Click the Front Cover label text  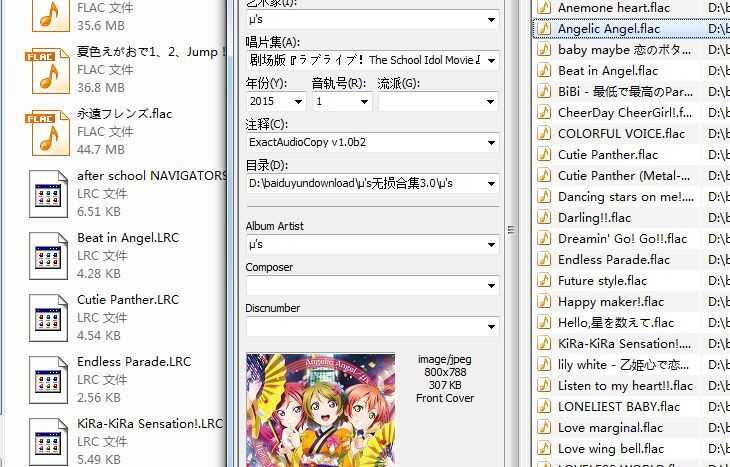click(x=445, y=398)
